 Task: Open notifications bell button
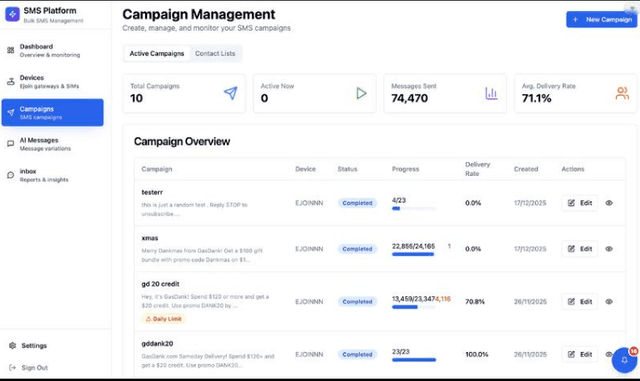coord(624,360)
